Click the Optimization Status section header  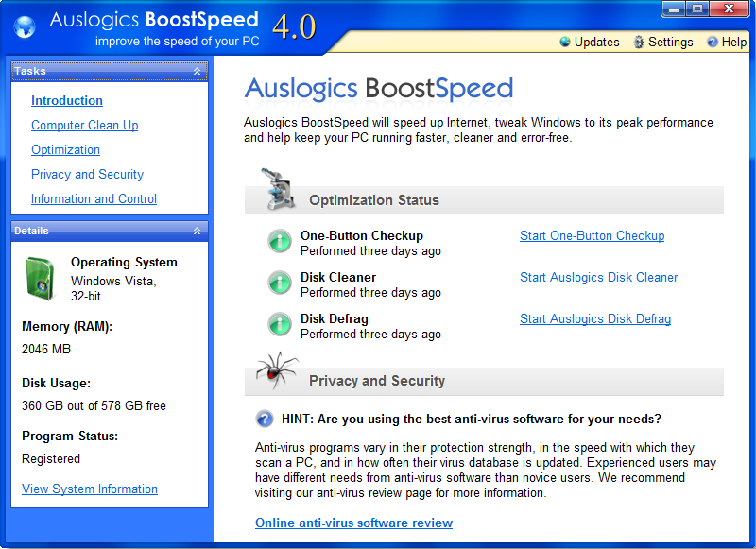(x=374, y=200)
